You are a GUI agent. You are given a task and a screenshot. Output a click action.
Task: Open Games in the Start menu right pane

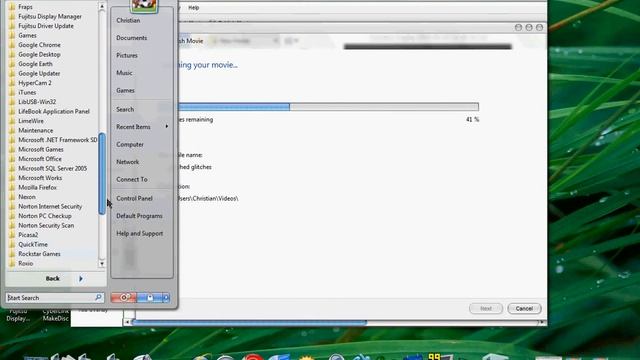tap(125, 91)
